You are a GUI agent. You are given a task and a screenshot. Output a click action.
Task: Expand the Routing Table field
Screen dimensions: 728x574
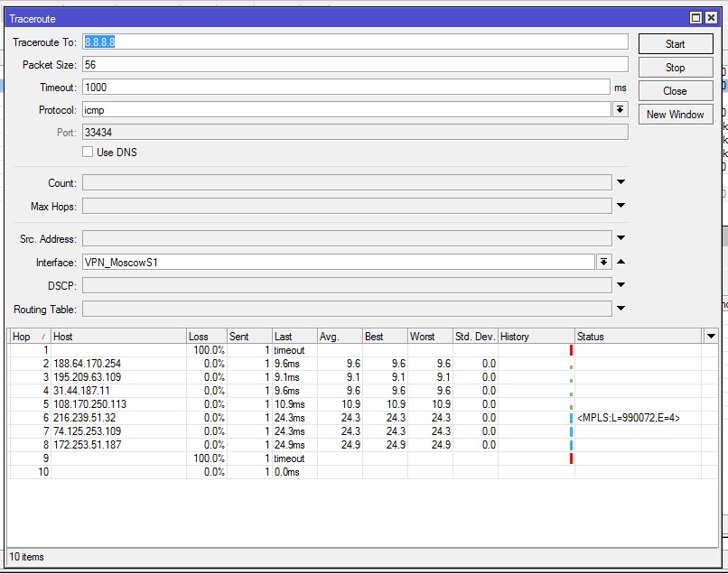621,308
